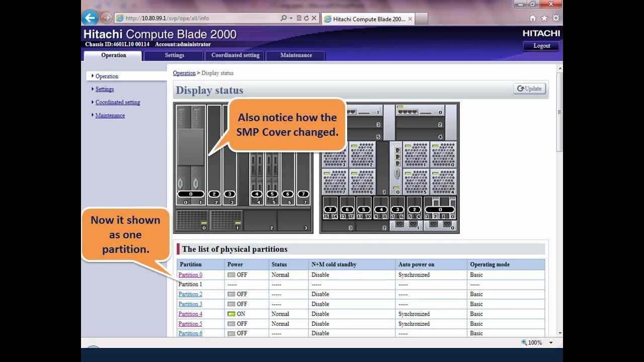Open a new blank browser tab
Viewport: 644px width, 362px height.
coord(422,19)
